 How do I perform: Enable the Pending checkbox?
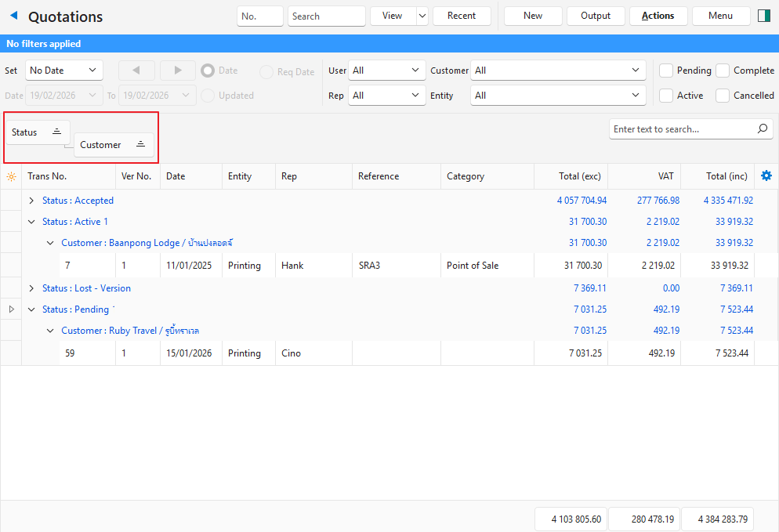tap(666, 71)
